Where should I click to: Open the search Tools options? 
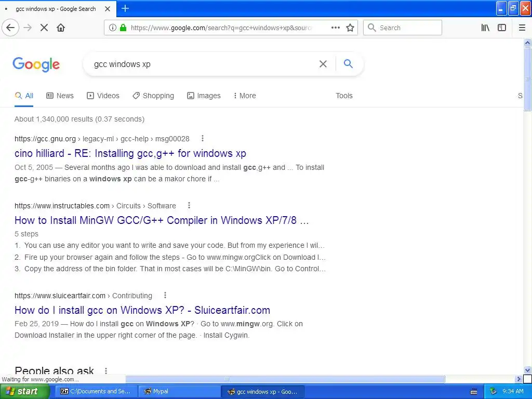coord(344,96)
